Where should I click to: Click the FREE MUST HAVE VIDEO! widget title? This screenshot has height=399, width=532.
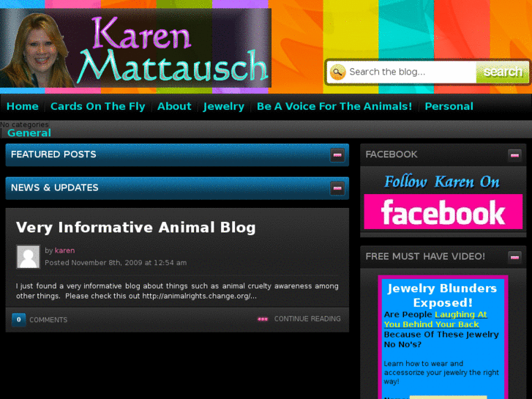(x=425, y=256)
